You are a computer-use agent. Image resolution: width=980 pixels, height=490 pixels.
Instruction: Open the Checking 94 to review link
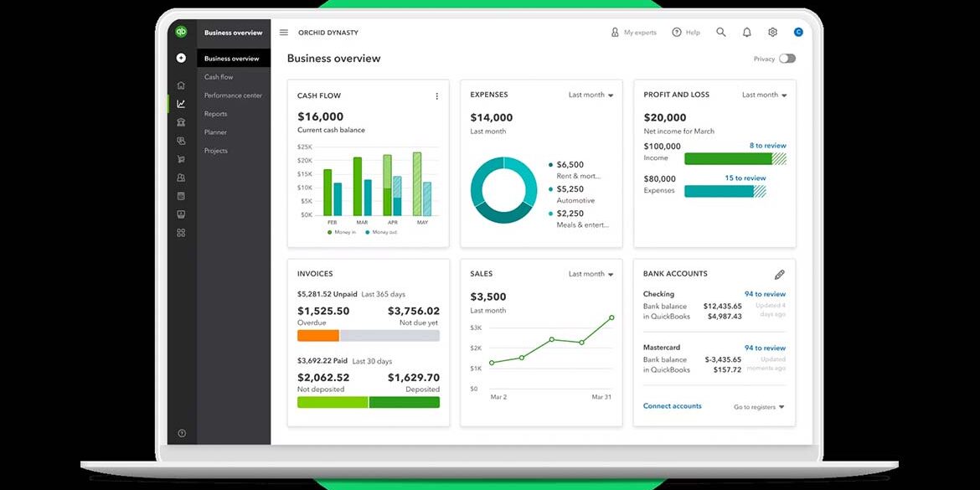point(764,293)
